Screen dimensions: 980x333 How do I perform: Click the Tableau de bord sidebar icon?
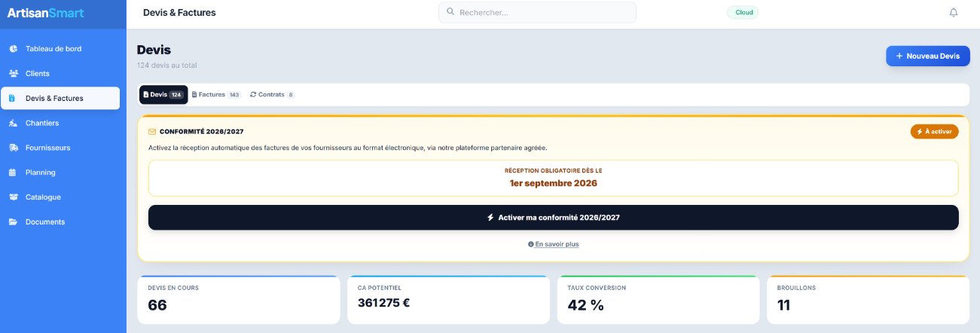[14, 49]
